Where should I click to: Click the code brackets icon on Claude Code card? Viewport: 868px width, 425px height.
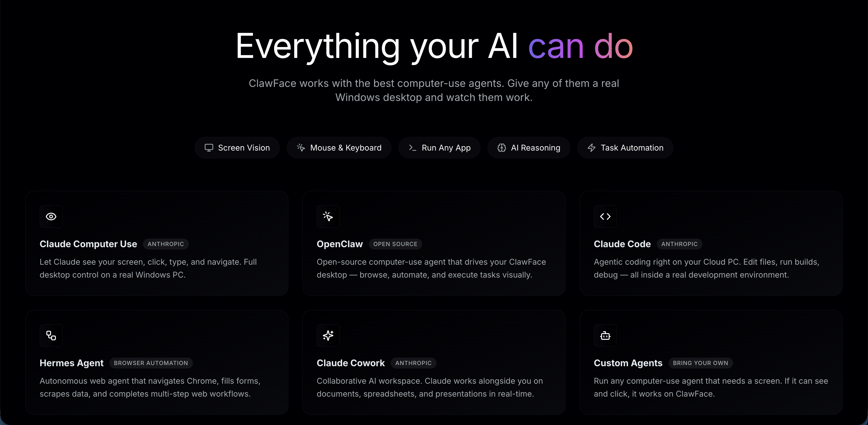[605, 217]
